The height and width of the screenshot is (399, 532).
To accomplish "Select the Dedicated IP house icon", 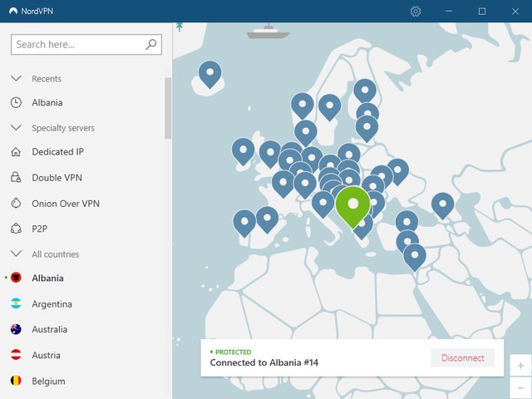I will coord(16,152).
